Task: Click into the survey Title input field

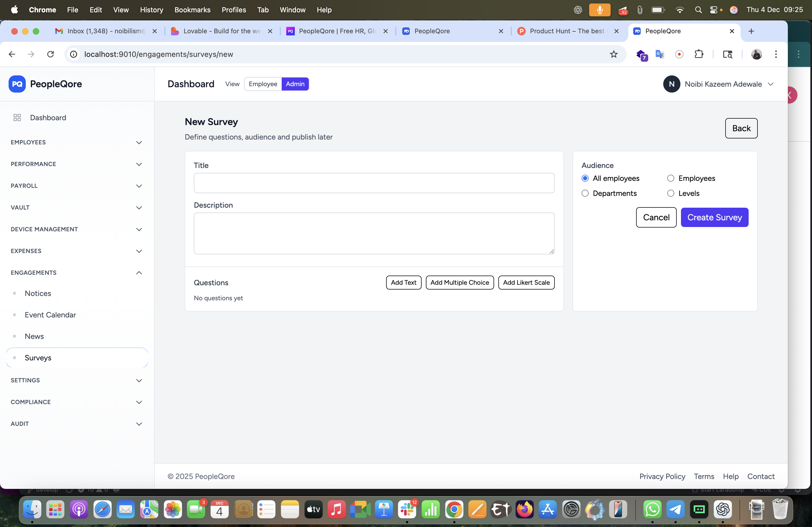Action: (374, 183)
